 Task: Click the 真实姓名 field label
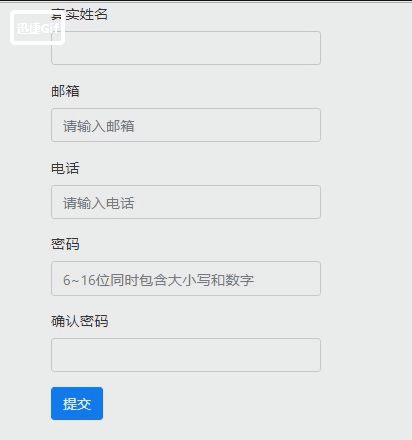(79, 14)
